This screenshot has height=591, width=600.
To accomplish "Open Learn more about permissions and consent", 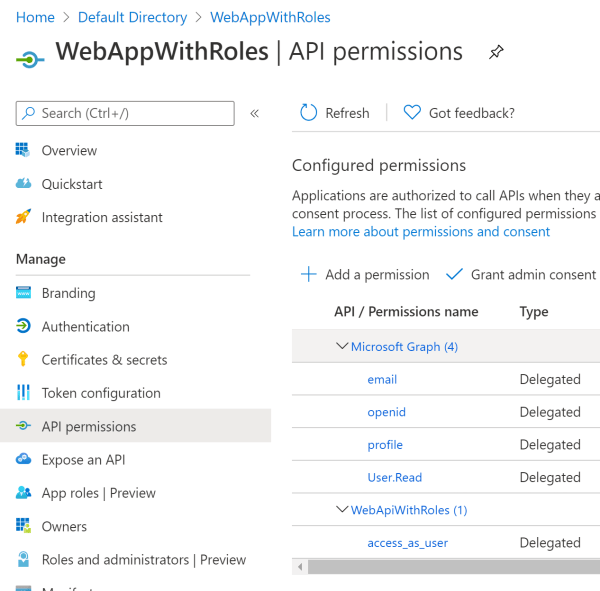I will coord(421,232).
